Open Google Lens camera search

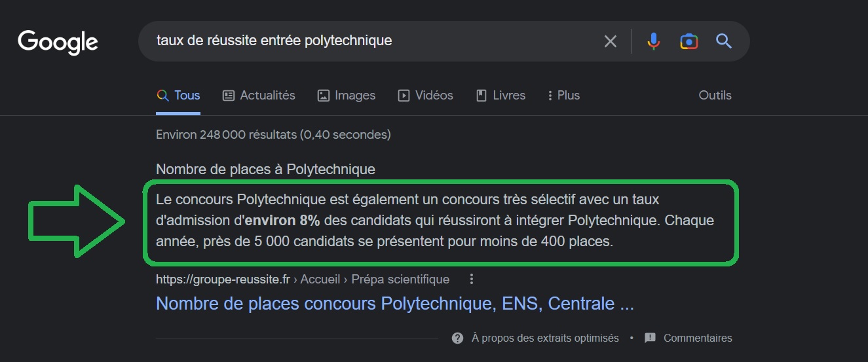tap(689, 41)
